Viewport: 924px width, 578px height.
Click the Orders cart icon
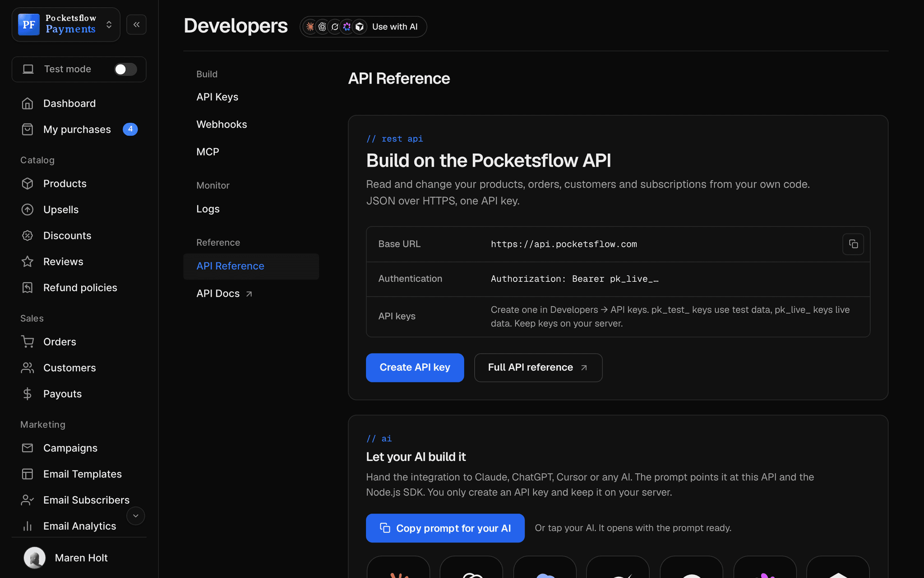[x=28, y=342]
